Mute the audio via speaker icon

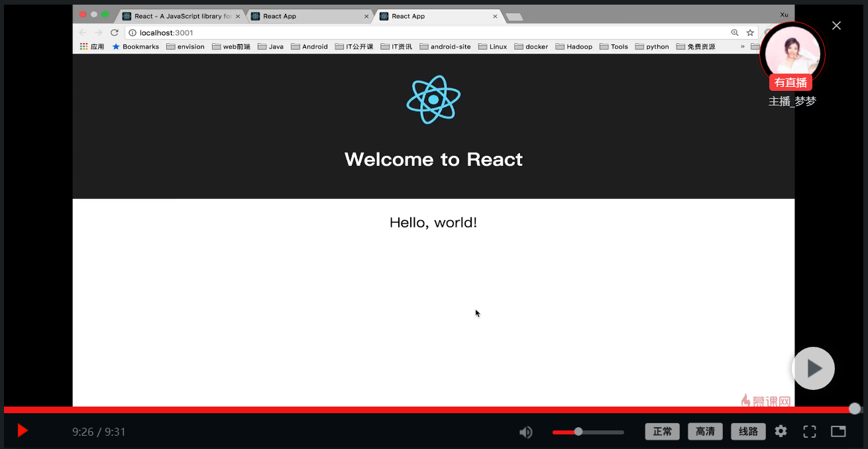tap(525, 431)
